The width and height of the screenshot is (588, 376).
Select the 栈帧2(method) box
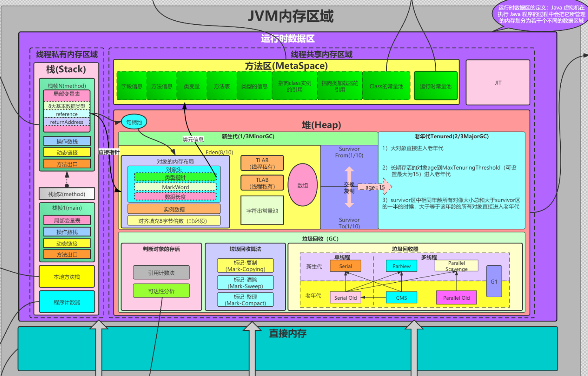[x=67, y=194]
